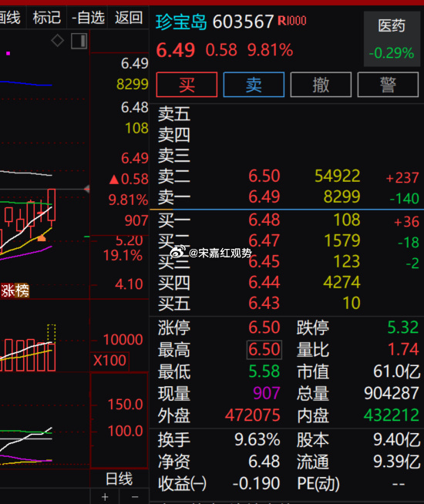Click the PE(动) label
This screenshot has height=504, width=424.
(x=318, y=483)
